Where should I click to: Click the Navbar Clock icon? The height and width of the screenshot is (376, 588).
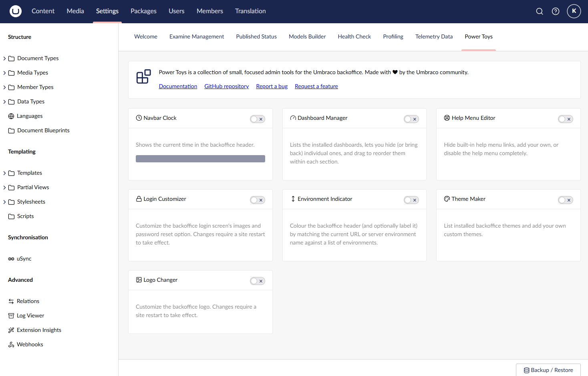pyautogui.click(x=139, y=118)
